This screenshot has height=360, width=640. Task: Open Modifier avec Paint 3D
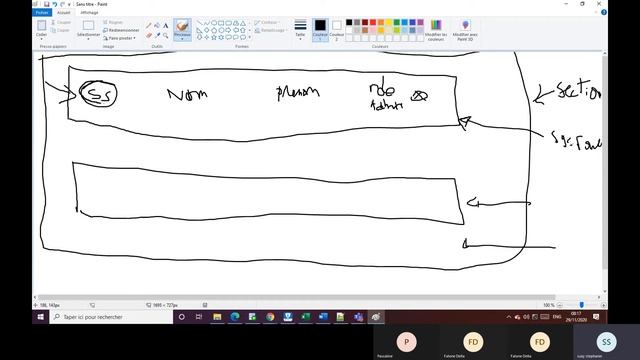pos(465,30)
